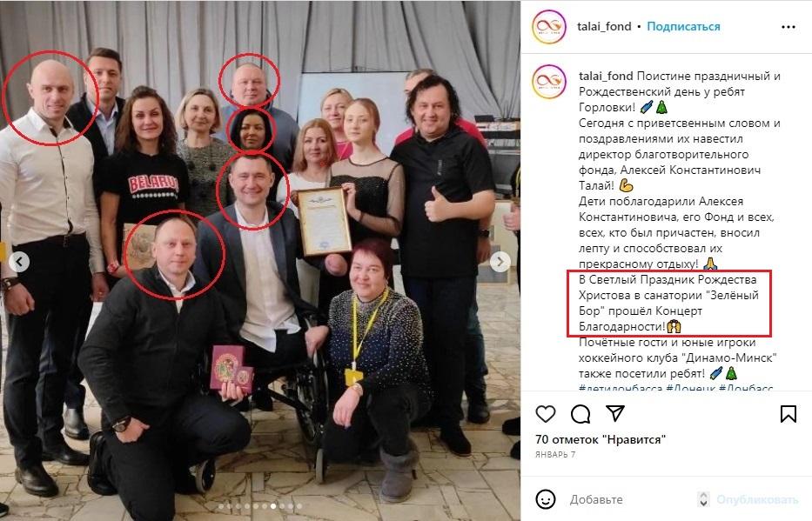Share post using paper plane icon
The width and height of the screenshot is (812, 521).
point(614,413)
